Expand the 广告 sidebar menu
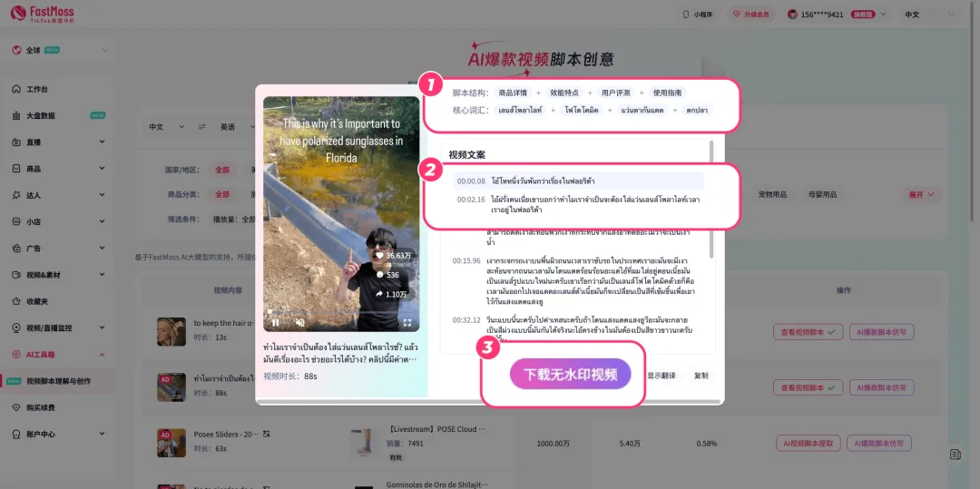Image resolution: width=980 pixels, height=489 pixels. tap(102, 249)
